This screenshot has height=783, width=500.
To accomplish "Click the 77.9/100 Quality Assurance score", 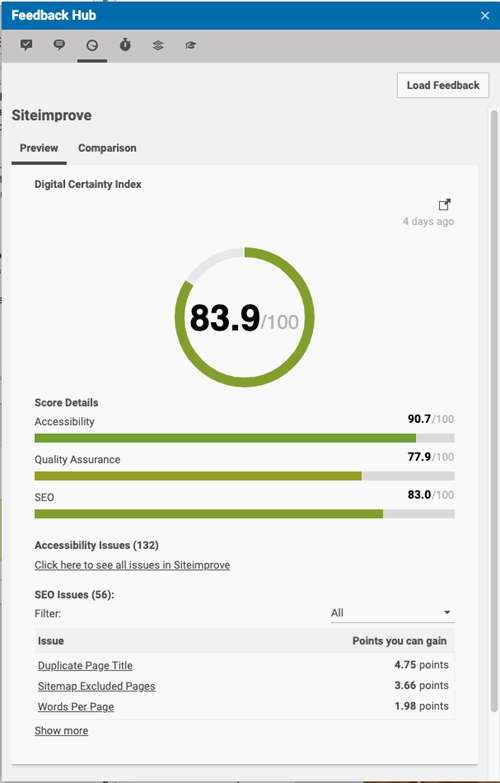I will tap(431, 457).
